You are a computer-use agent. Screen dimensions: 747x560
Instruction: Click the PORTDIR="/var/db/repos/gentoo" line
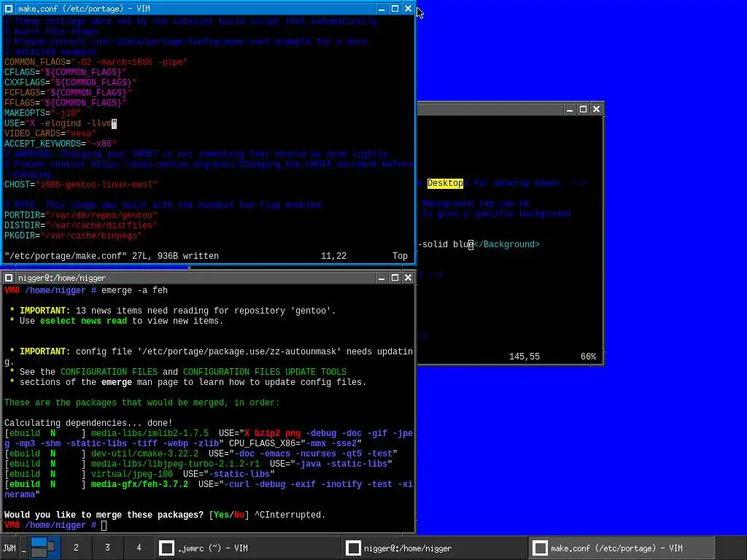80,215
